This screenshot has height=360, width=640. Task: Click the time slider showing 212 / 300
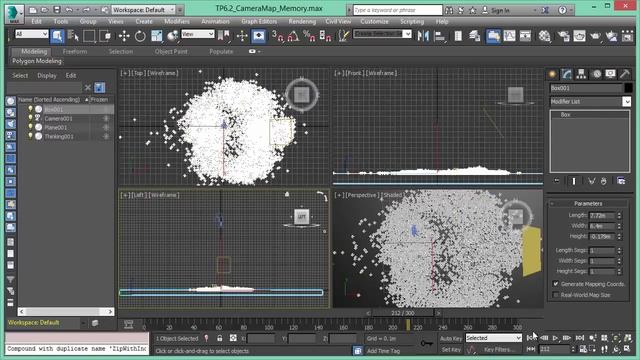[x=403, y=313]
